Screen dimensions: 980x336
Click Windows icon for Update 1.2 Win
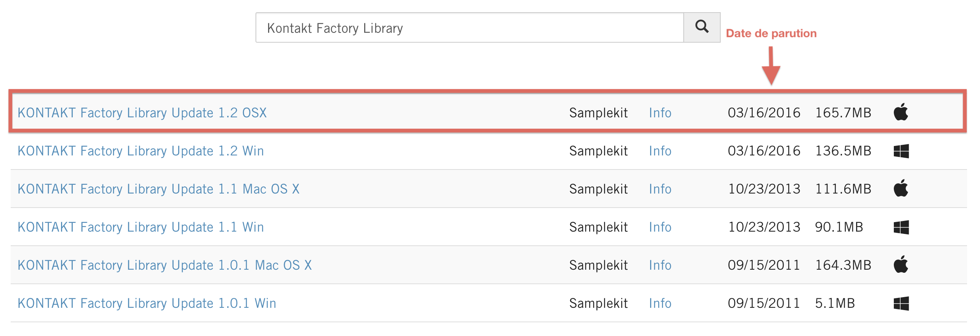point(901,151)
